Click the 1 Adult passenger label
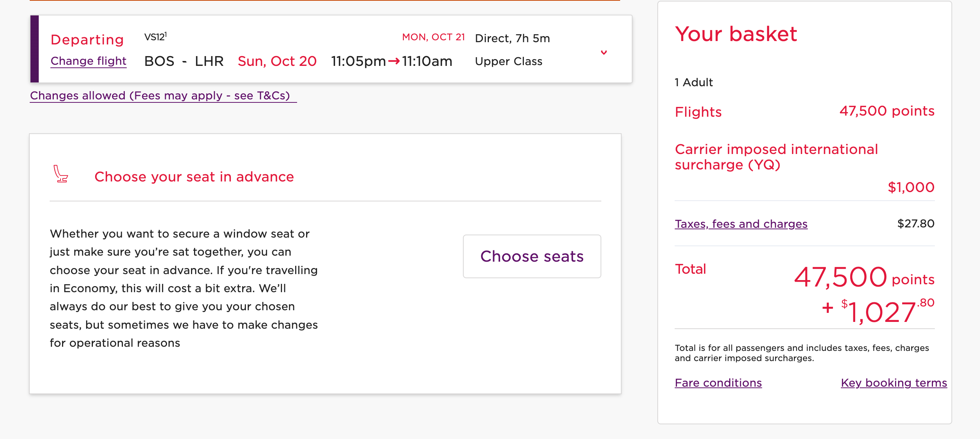 pyautogui.click(x=693, y=82)
